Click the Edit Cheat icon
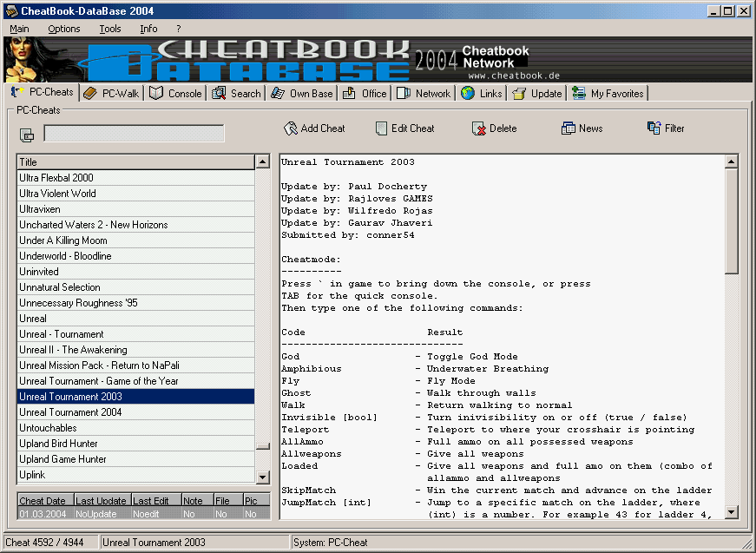 pos(381,128)
